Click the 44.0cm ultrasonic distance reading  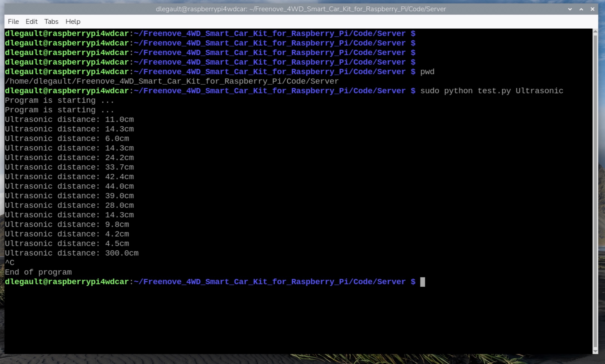pyautogui.click(x=119, y=186)
